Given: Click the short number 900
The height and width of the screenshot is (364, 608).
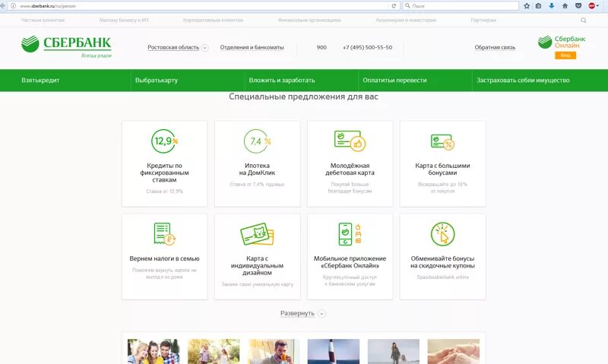Looking at the screenshot, I should pos(321,47).
